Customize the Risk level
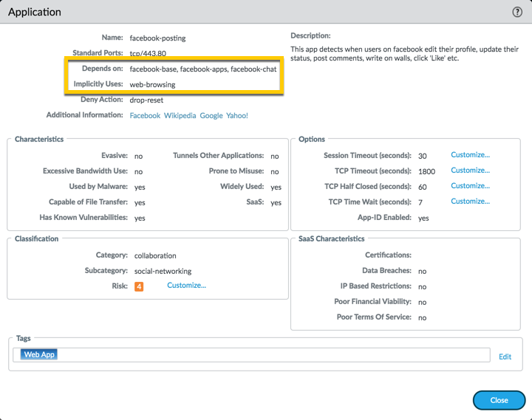 (186, 286)
